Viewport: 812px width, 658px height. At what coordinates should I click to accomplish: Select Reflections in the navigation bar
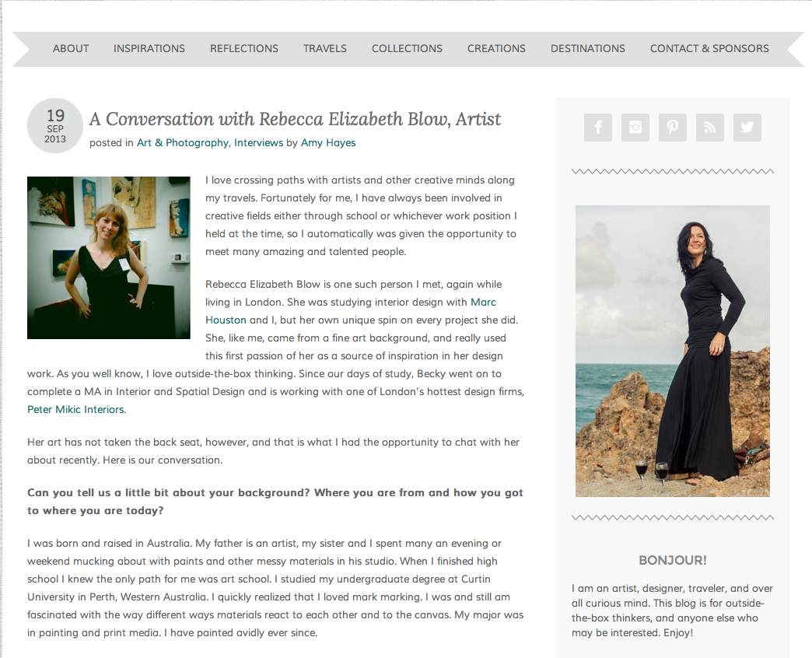244,49
